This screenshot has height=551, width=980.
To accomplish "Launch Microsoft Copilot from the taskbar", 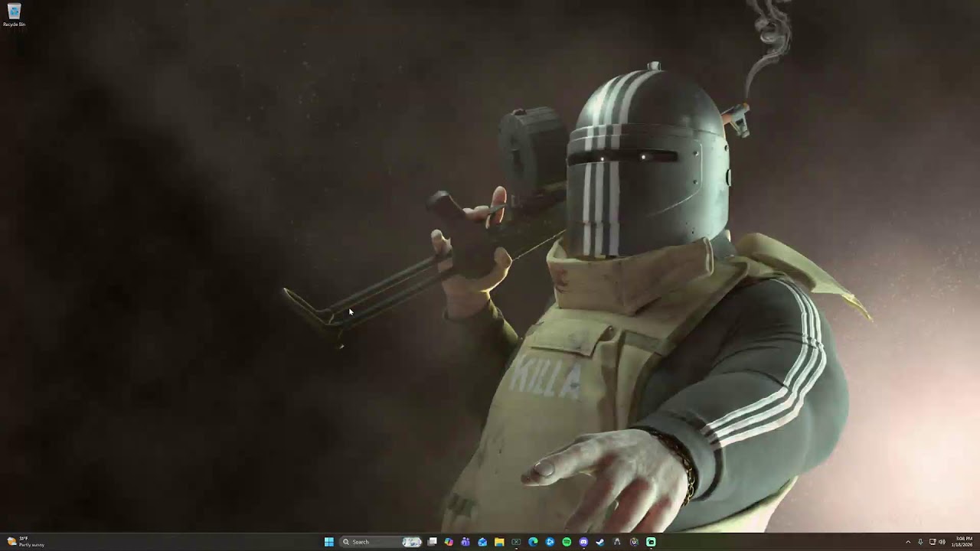I will pyautogui.click(x=449, y=542).
